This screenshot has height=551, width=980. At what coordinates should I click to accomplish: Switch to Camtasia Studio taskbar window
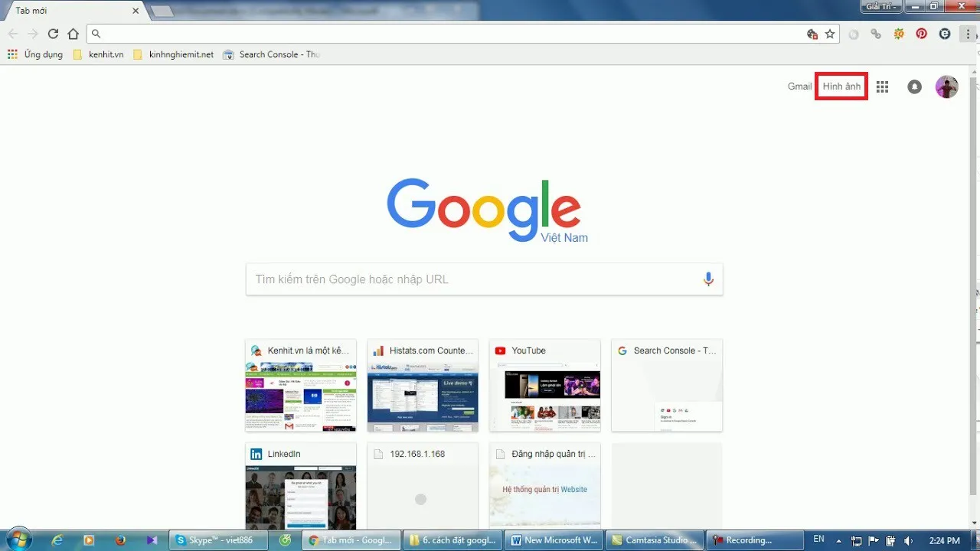pyautogui.click(x=655, y=540)
